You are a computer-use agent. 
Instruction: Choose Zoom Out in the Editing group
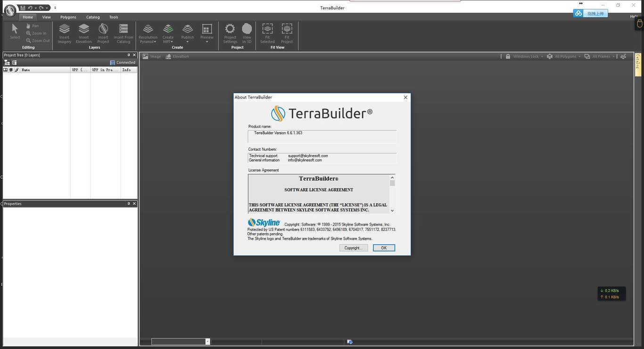click(x=38, y=41)
